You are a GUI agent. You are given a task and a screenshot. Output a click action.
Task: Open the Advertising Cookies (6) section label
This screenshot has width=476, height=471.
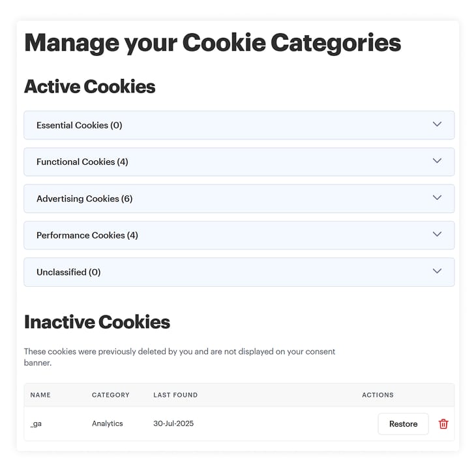tap(84, 199)
